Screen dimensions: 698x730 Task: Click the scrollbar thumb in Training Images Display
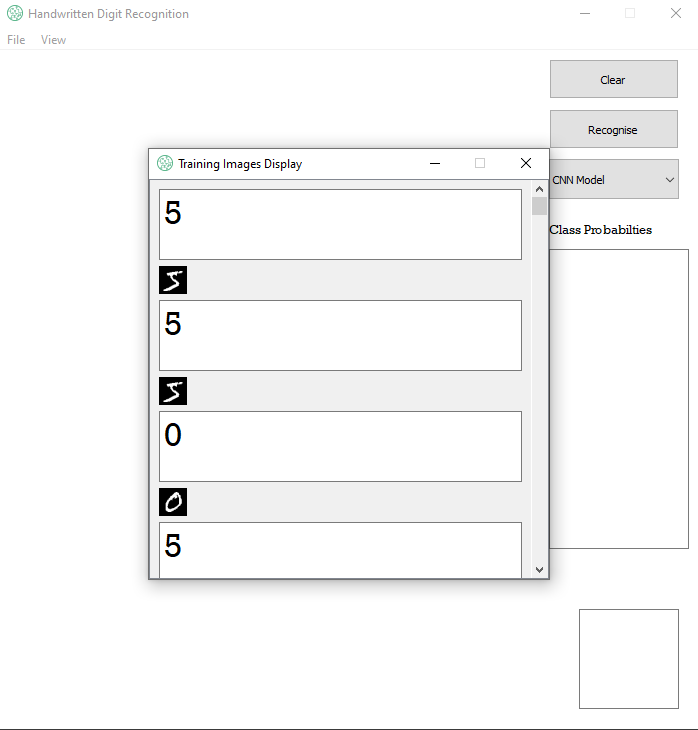(539, 206)
